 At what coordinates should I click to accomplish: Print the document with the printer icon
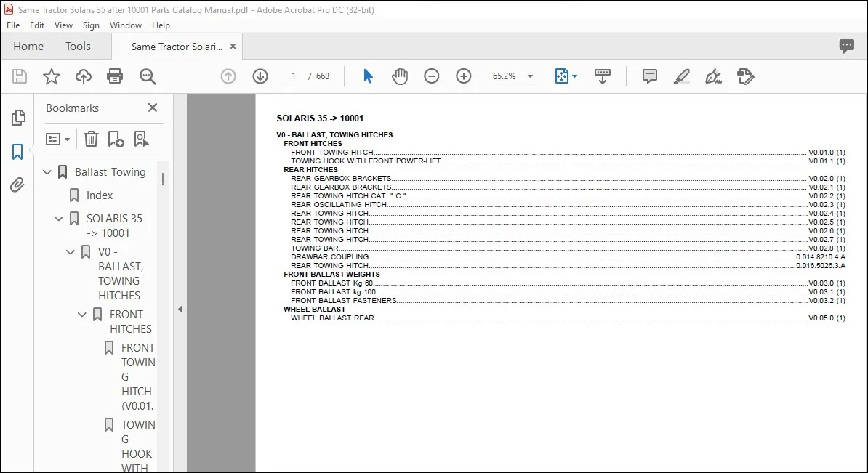click(115, 76)
